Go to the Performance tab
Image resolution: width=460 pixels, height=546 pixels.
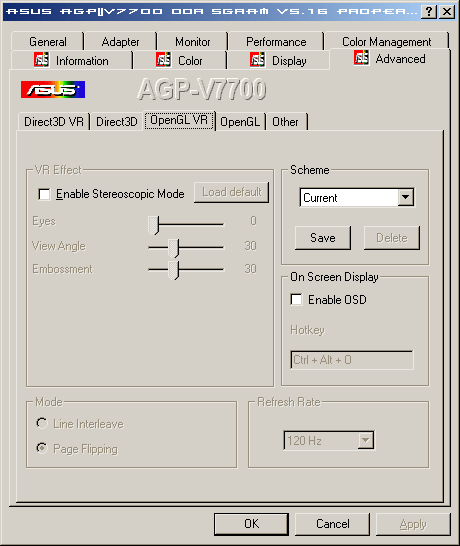point(276,42)
